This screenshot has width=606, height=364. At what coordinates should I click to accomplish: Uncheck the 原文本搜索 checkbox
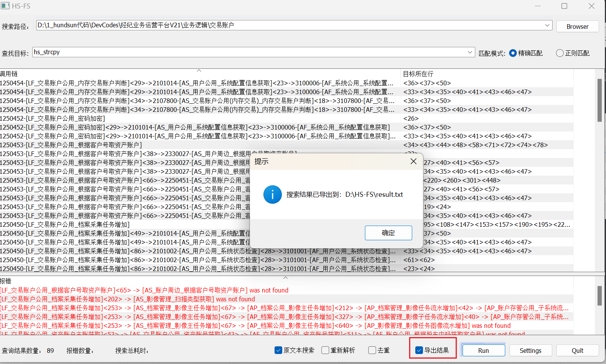pos(279,350)
